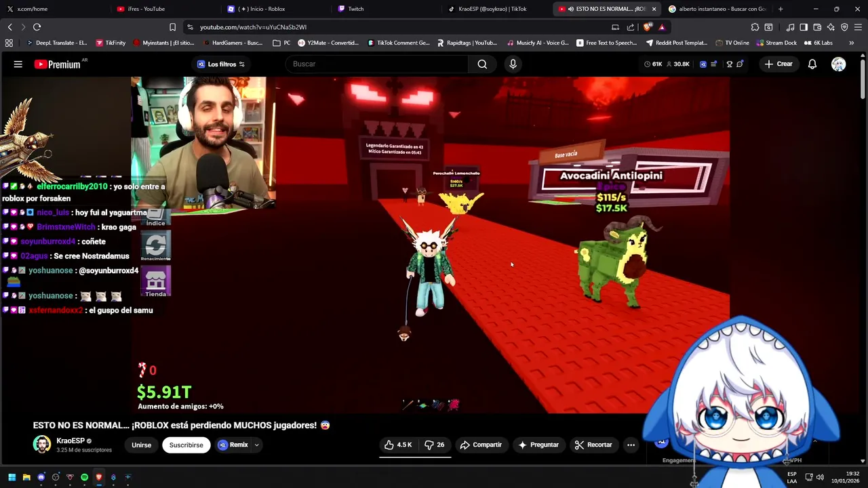
Task: Switch to the KraoESP TikTok tab
Action: click(x=497, y=9)
